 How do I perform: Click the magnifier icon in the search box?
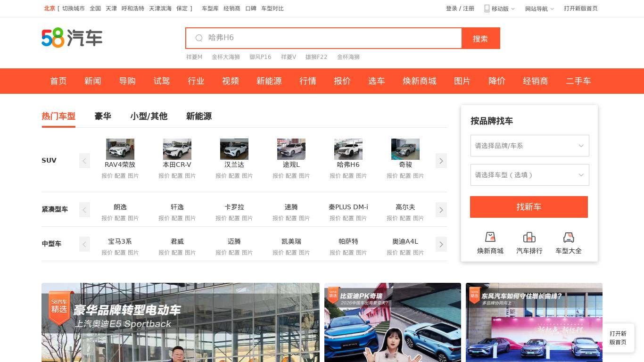tap(199, 38)
